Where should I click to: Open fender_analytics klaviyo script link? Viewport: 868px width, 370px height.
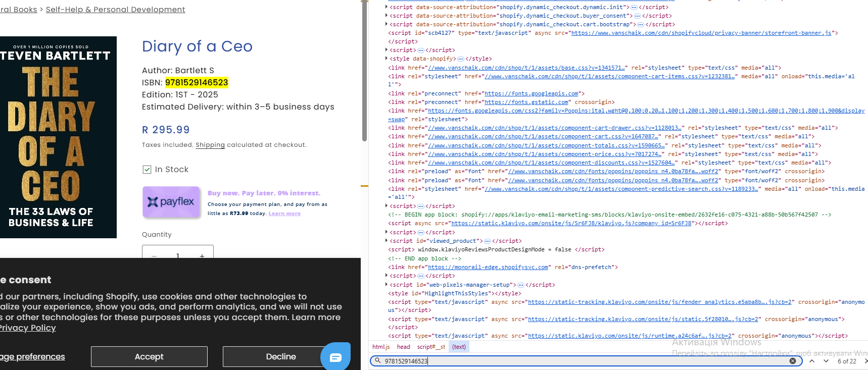pyautogui.click(x=660, y=302)
